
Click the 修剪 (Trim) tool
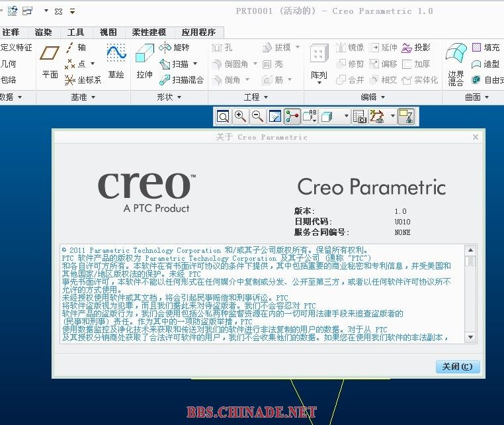(x=350, y=64)
